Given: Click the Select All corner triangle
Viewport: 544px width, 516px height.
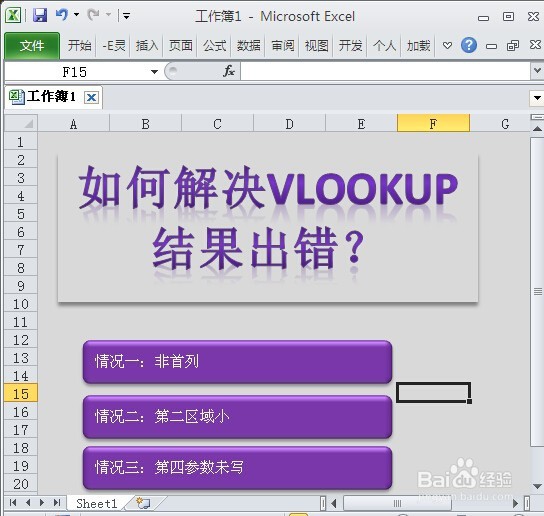Looking at the screenshot, I should pyautogui.click(x=21, y=123).
